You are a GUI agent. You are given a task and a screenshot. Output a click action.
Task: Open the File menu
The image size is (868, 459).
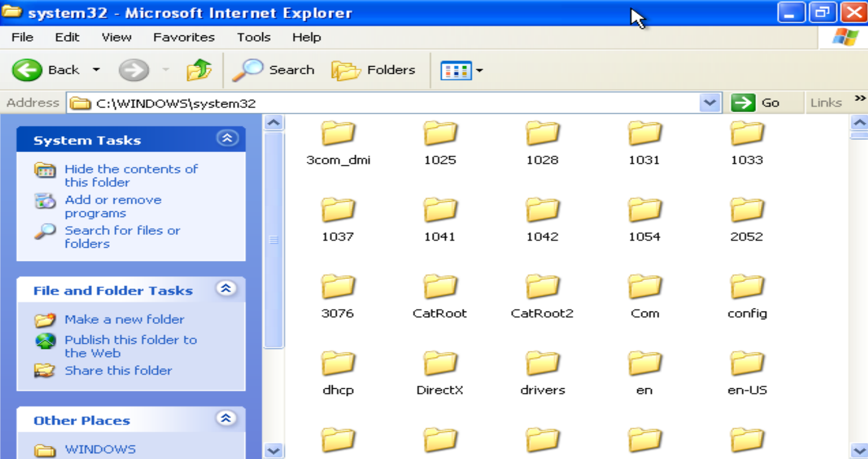22,37
